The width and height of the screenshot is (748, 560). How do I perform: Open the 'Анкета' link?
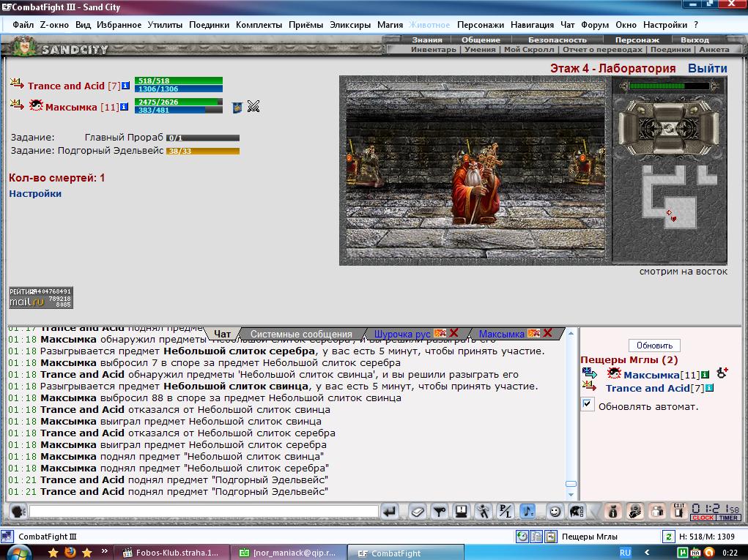(x=714, y=49)
